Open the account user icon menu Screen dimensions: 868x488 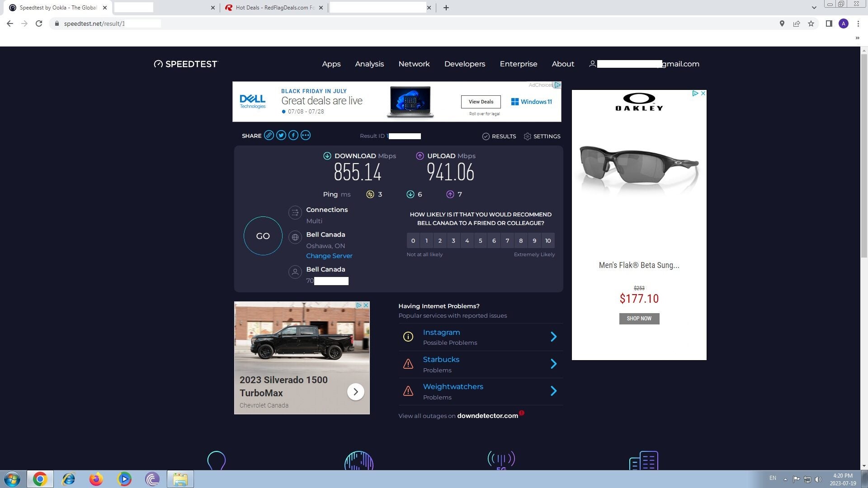tap(592, 64)
